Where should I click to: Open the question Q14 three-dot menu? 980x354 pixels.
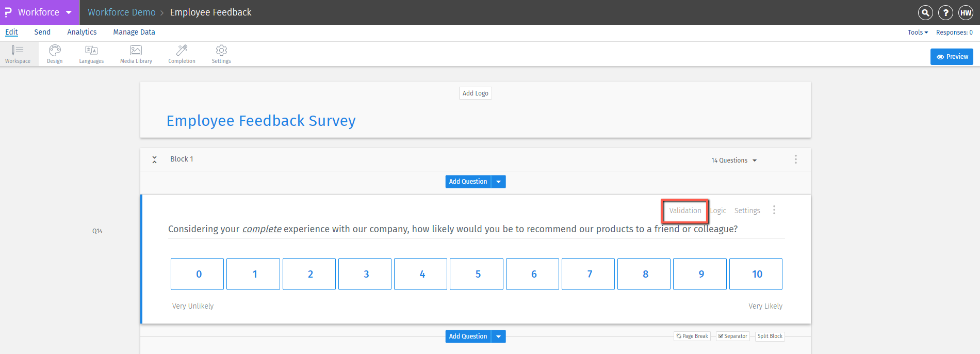[774, 210]
